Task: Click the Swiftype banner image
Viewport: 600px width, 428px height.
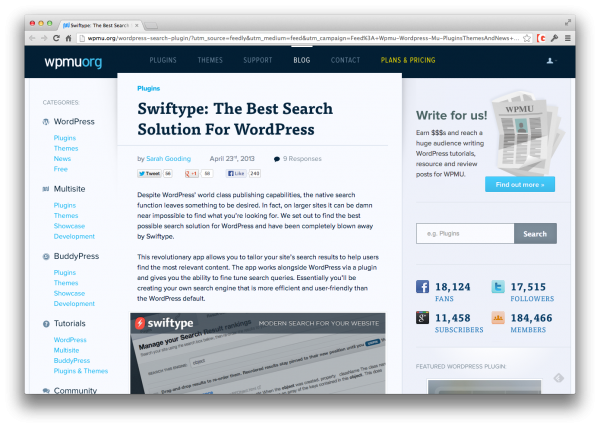Action: tap(258, 353)
